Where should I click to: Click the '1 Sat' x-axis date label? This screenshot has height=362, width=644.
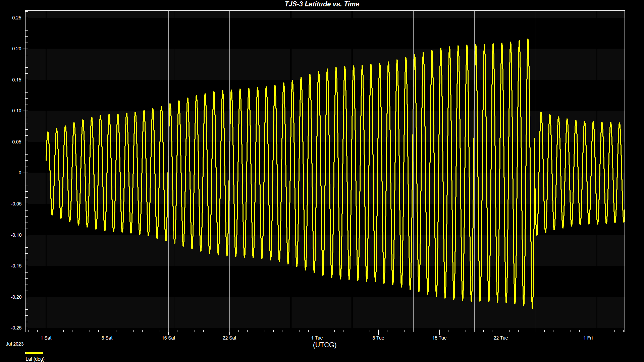(x=46, y=338)
